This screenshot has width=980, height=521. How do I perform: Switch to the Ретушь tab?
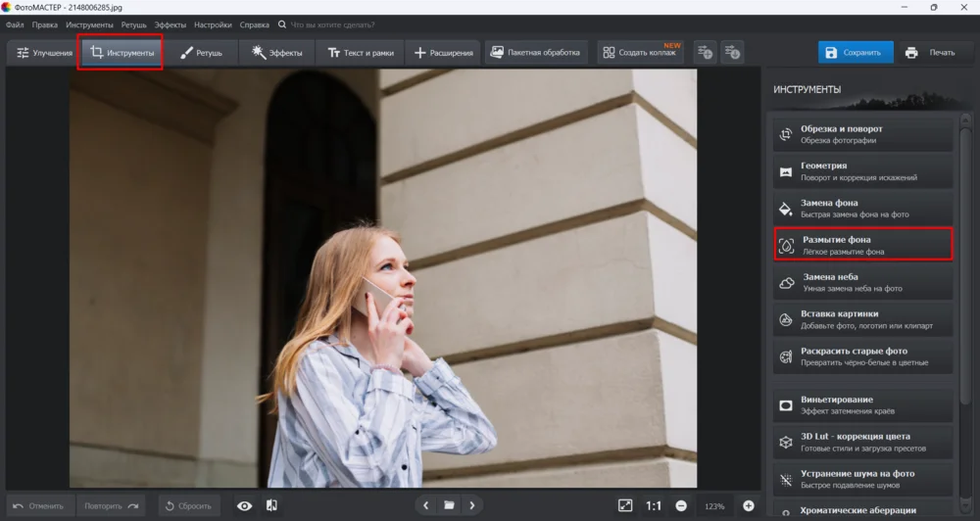[x=201, y=52]
